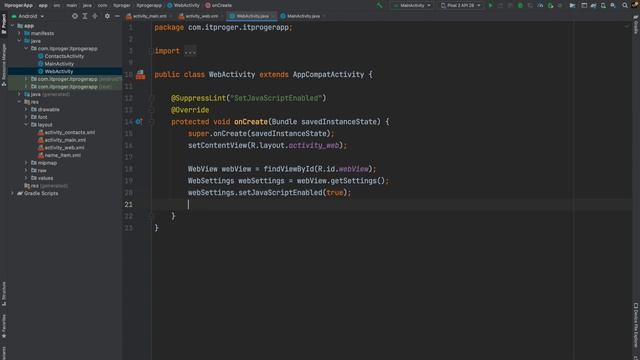Open Search Everywhere magnifier icon
This screenshot has height=360, width=640.
point(625,5)
